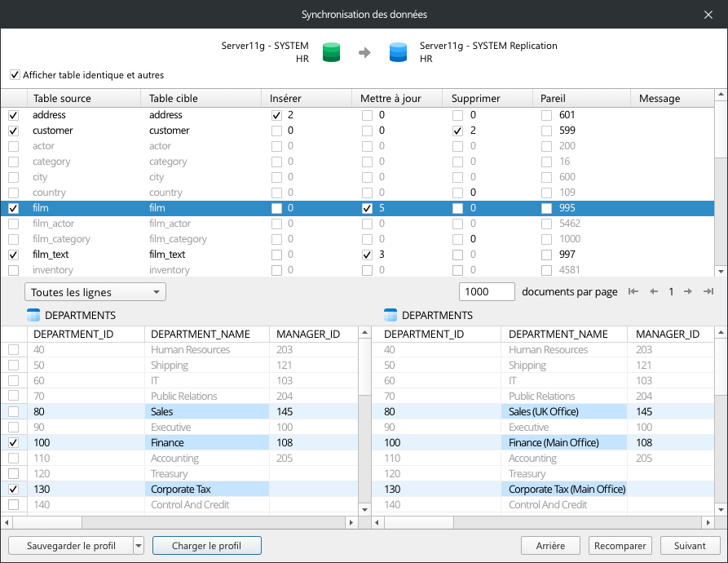Check the department 130 Corporate Tax row checkbox
This screenshot has height=563, width=728.
click(x=14, y=489)
